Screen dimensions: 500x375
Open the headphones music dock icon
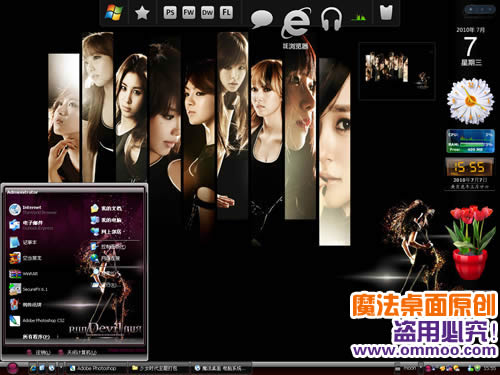[x=331, y=19]
